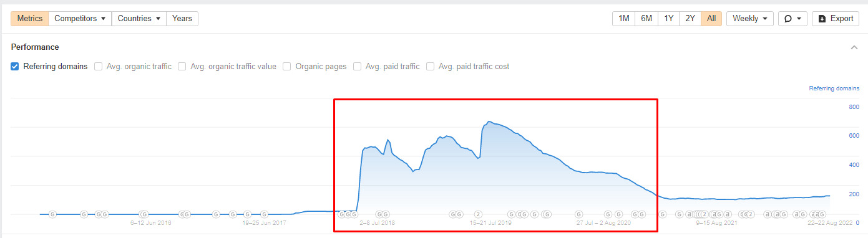The width and height of the screenshot is (868, 238).
Task: Click the Export download icon
Action: click(x=822, y=19)
